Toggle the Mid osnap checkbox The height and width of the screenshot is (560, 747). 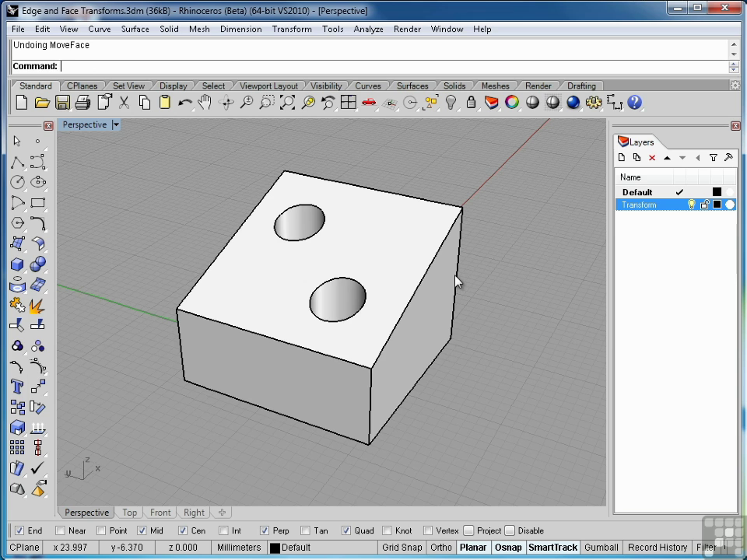pos(142,530)
